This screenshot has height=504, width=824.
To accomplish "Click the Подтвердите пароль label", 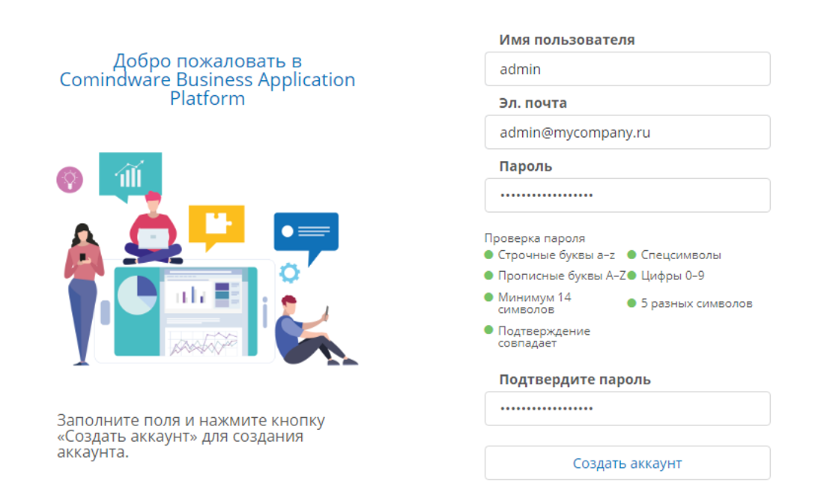I will click(575, 380).
